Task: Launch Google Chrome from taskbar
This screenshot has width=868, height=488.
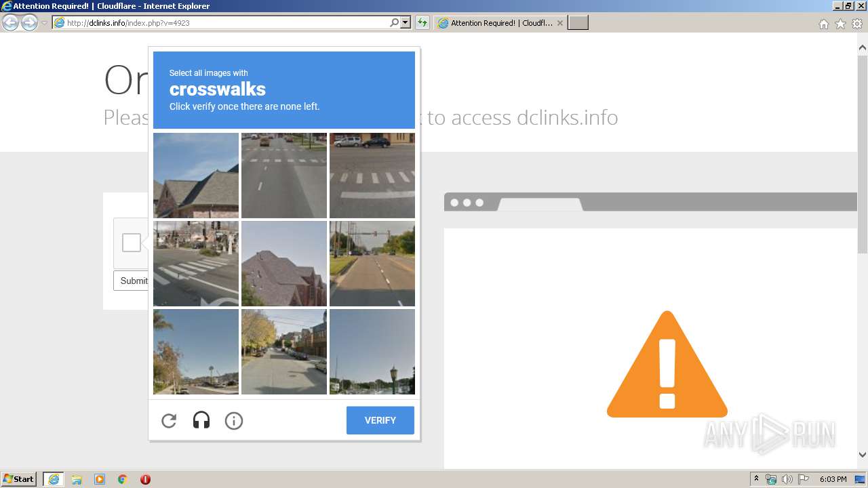Action: tap(123, 479)
